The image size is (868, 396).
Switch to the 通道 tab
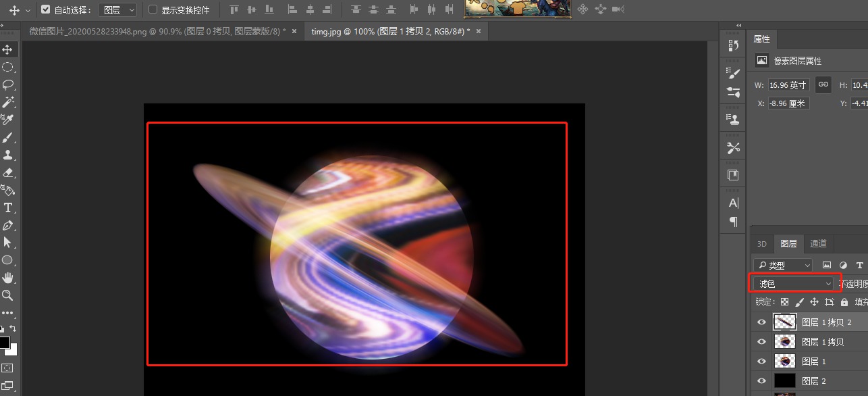817,244
